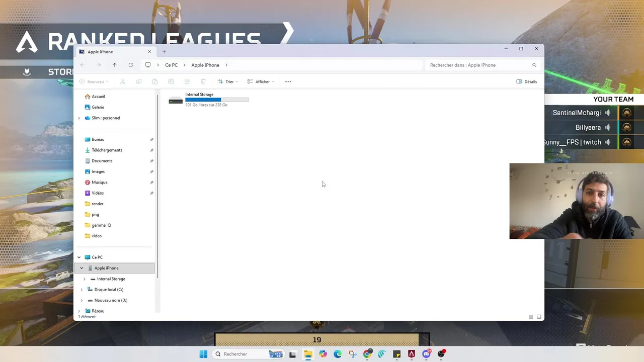Viewport: 644px width, 362px height.
Task: Select the Apple iPhone tab
Action: (115, 52)
